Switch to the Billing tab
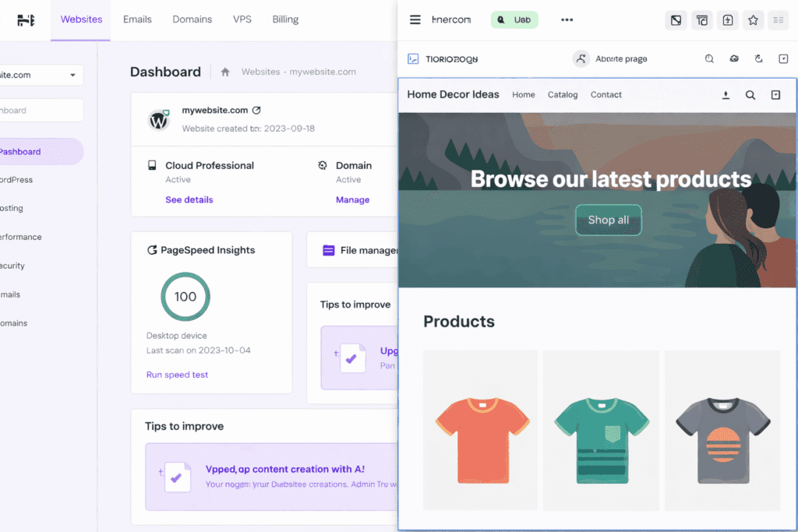 tap(285, 19)
